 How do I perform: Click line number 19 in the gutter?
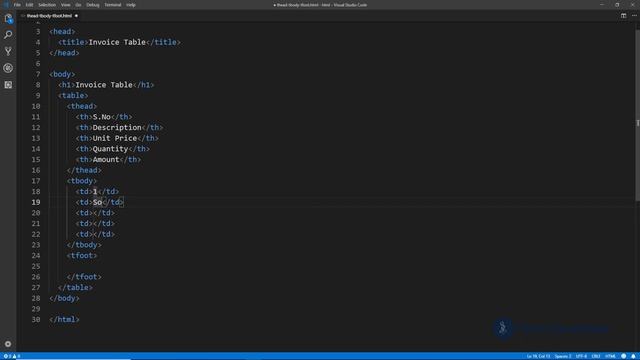click(36, 202)
